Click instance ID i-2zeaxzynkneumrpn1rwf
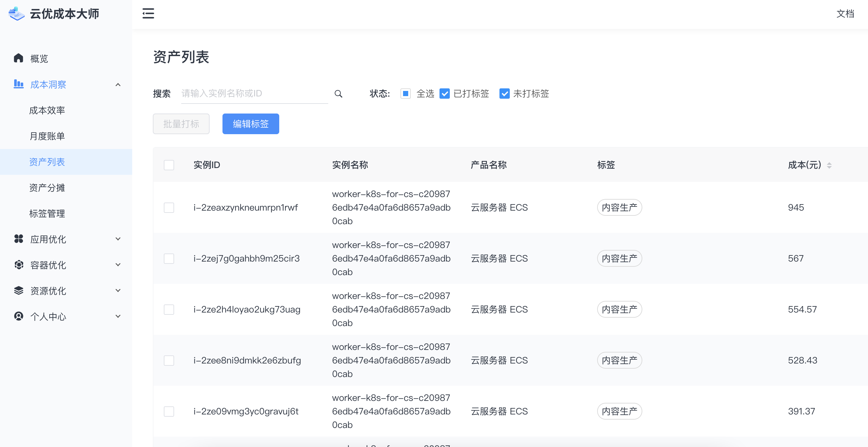 click(x=246, y=208)
